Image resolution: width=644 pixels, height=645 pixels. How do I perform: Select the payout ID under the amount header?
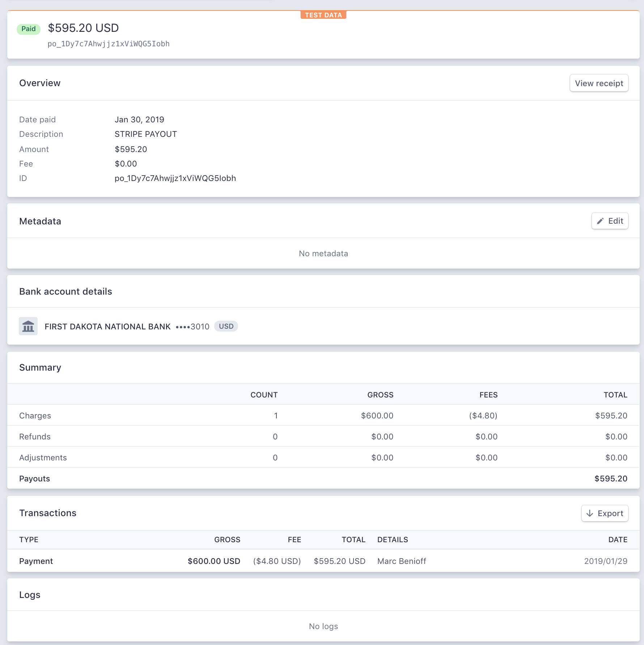[109, 44]
